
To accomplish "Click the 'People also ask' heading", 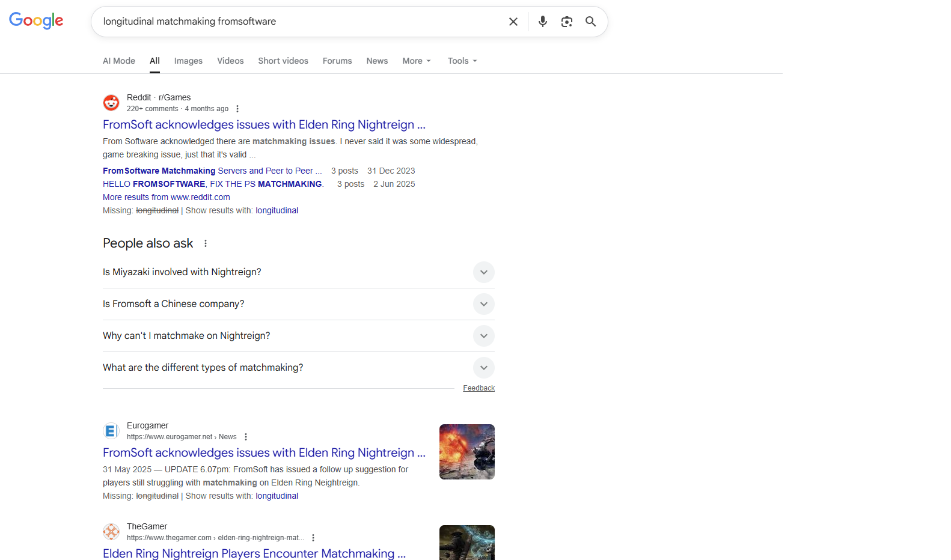I will pyautogui.click(x=148, y=243).
